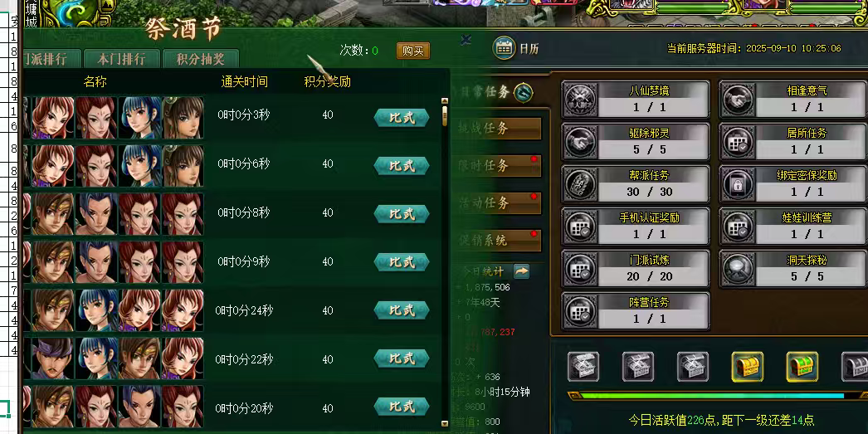Click the 八仙梦境 task icon

[580, 100]
